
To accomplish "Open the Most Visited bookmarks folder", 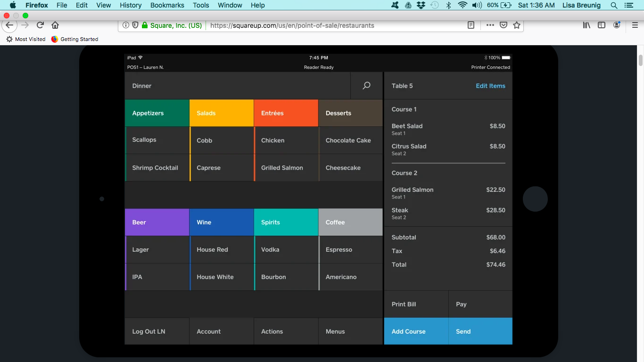I will pos(26,39).
